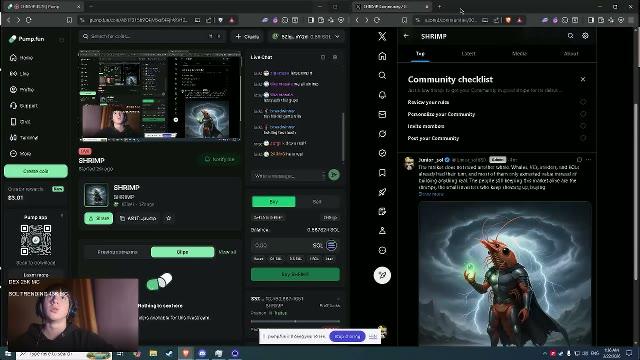Click the Share button under SHRIMP

[98, 218]
